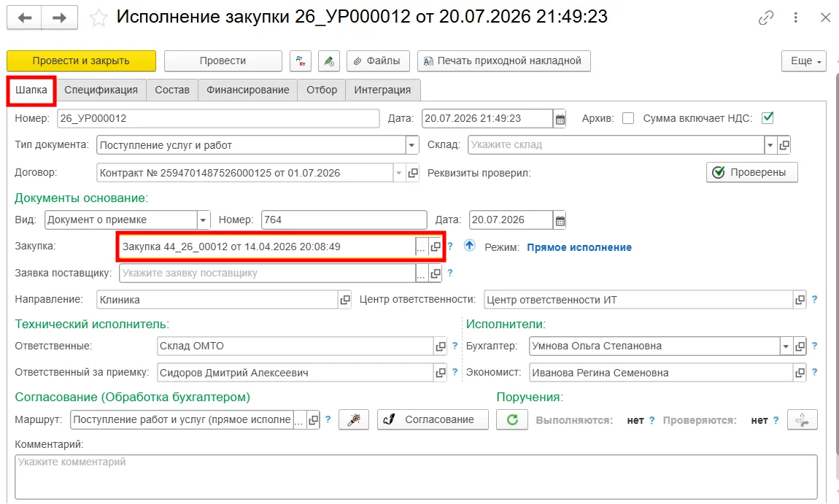This screenshot has width=839, height=504.
Task: Expand the Склад dropdown arrow
Action: coord(770,145)
